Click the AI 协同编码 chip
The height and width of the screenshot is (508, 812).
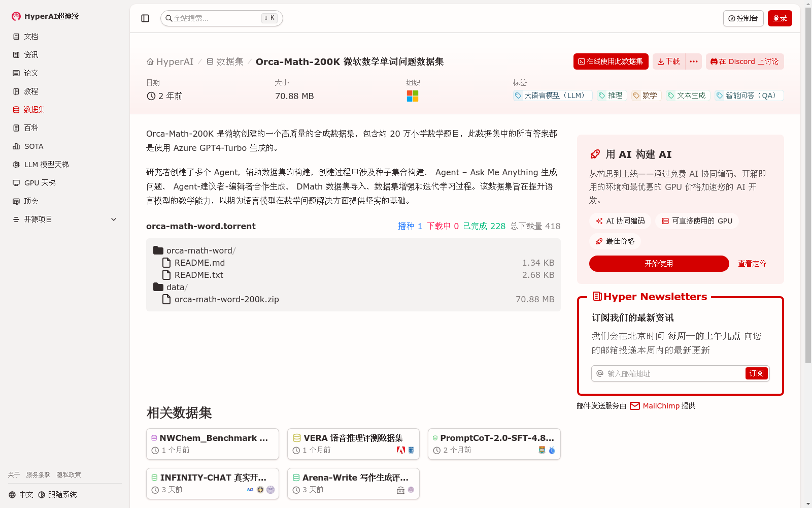click(620, 221)
